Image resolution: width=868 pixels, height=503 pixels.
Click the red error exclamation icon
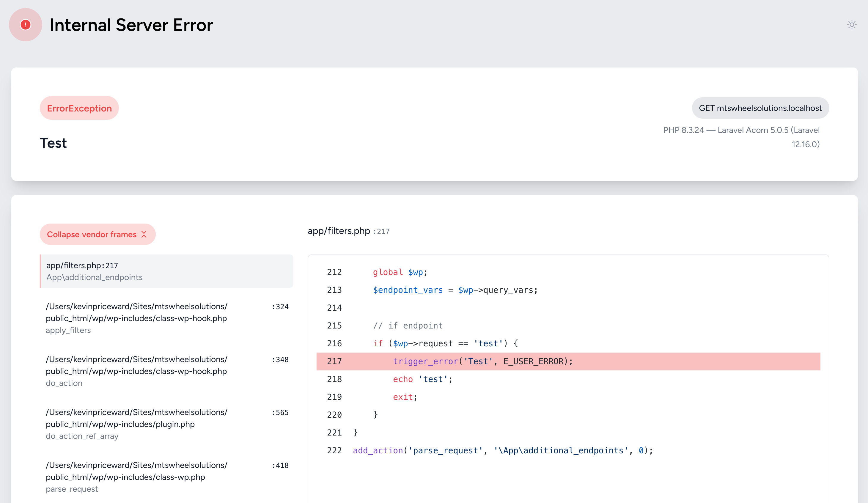[x=26, y=25]
